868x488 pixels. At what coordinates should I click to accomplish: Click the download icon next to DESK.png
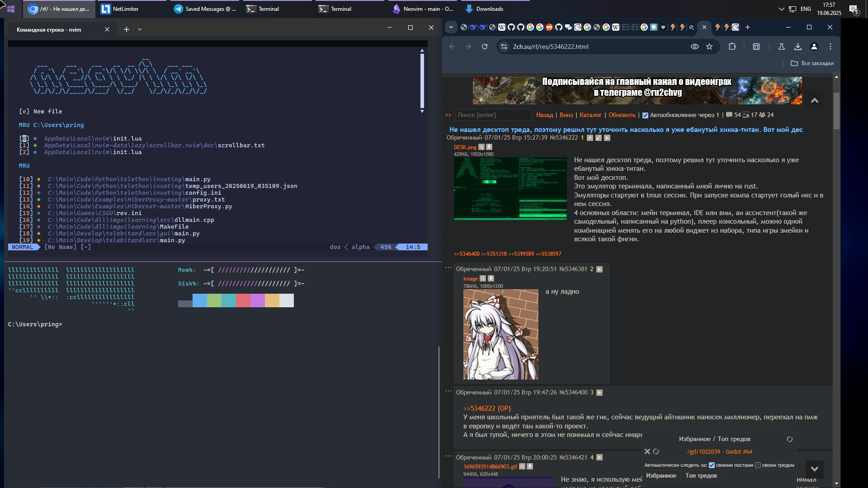489,147
